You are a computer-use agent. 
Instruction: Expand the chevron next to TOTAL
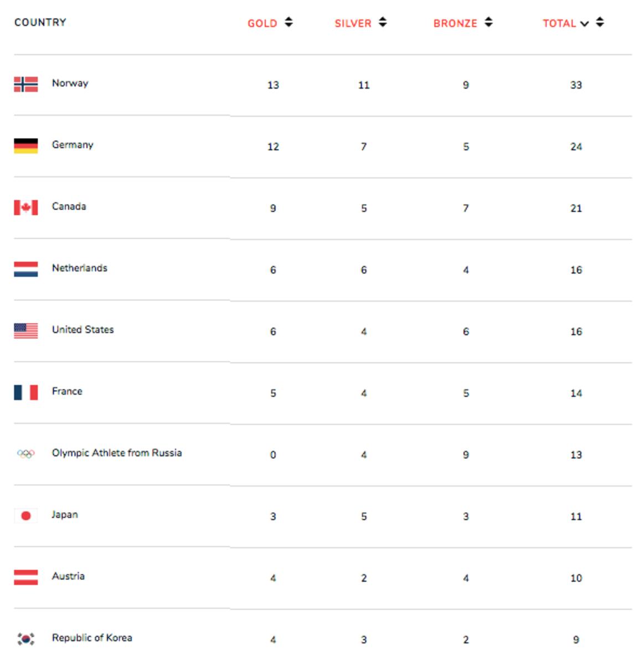click(x=585, y=24)
